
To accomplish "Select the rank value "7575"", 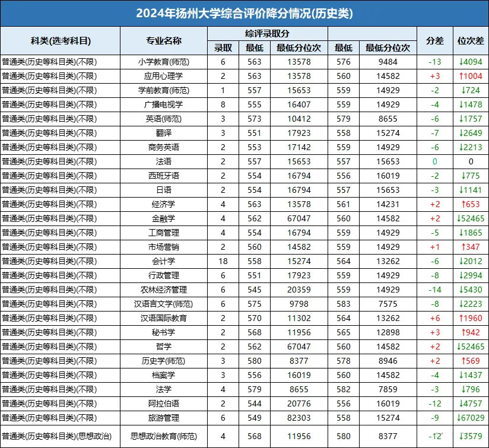I will tap(388, 304).
